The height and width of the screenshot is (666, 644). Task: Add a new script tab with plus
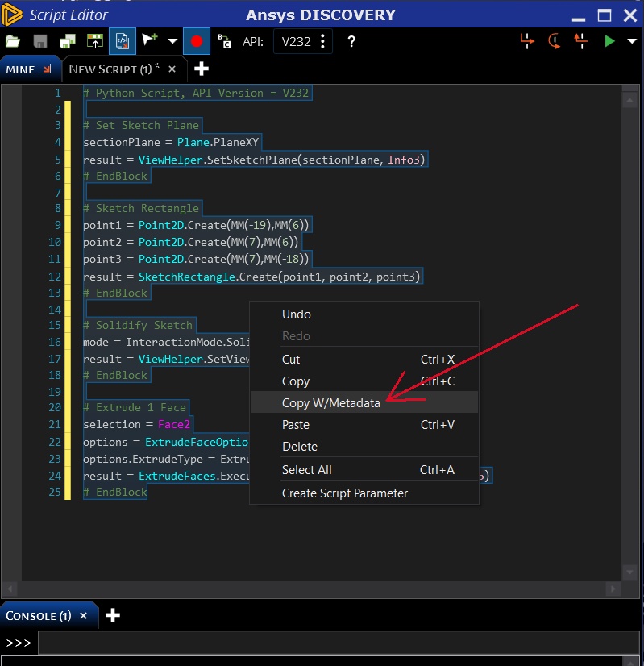click(202, 69)
